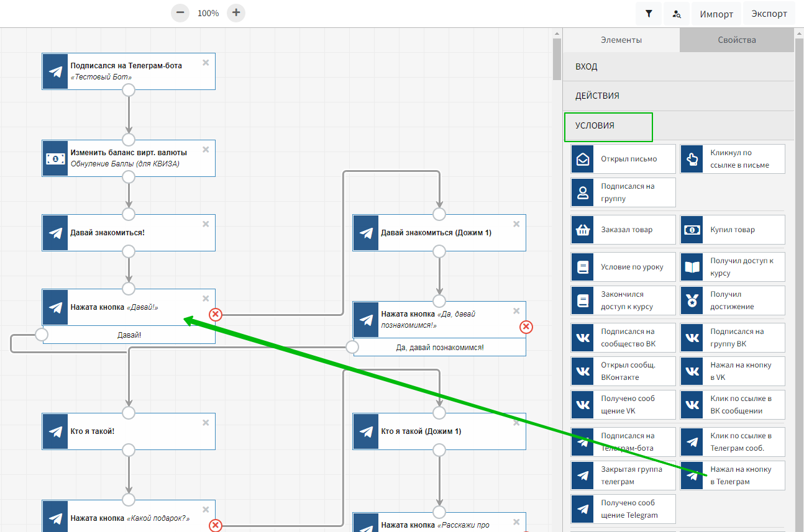The image size is (804, 532).
Task: Select 'Получено сообщение Telegram' element
Action: tap(623, 509)
